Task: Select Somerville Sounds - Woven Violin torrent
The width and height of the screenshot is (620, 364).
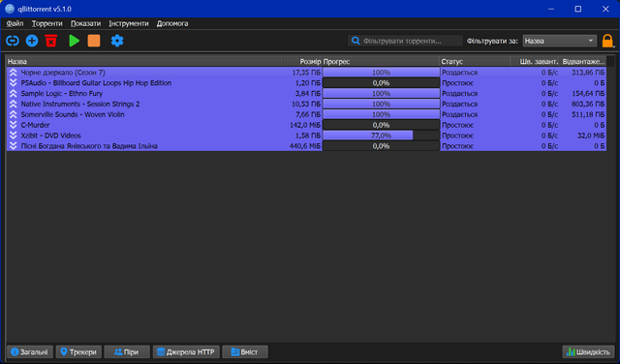Action: 73,114
